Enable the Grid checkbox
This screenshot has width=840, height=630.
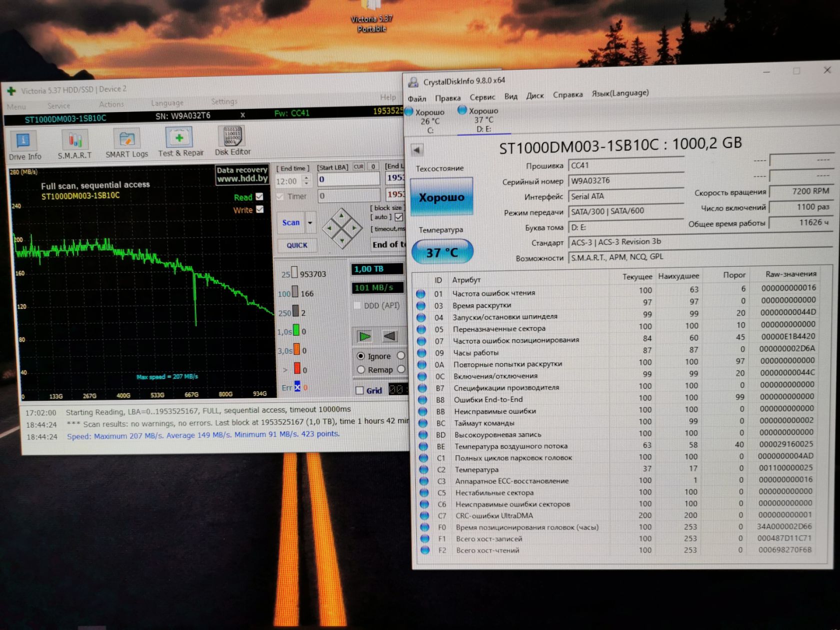point(359,390)
